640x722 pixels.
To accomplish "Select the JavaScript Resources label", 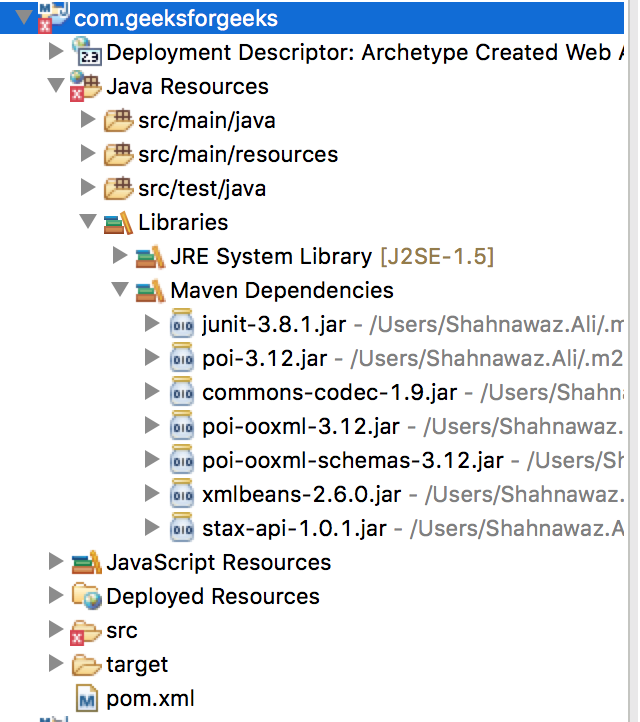I will tap(219, 563).
